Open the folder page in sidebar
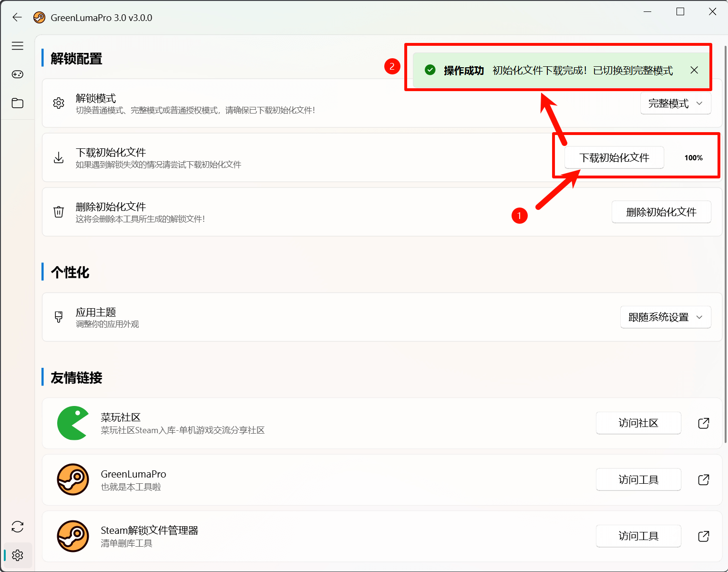The width and height of the screenshot is (728, 572). pos(18,103)
